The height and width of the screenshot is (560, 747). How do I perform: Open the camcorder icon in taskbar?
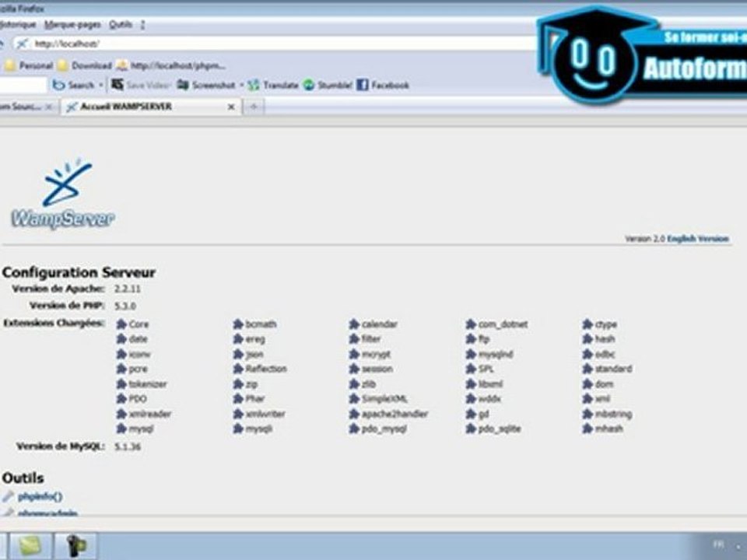click(75, 546)
